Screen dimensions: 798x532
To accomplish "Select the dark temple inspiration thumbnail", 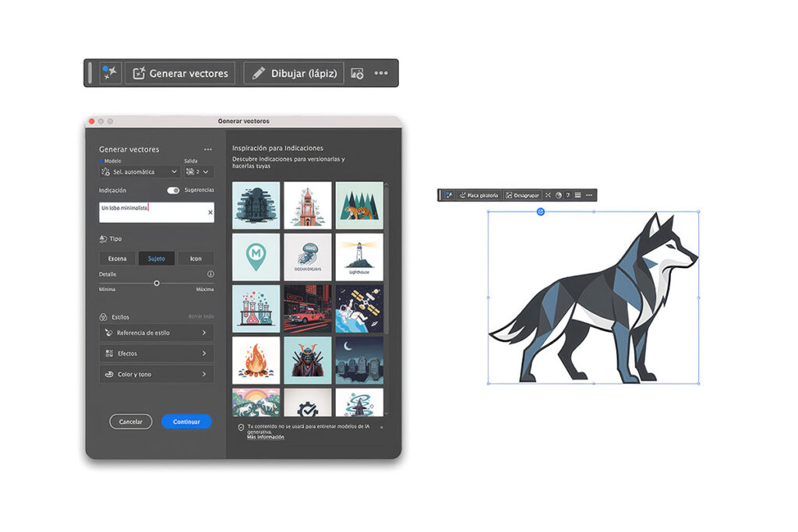I will (x=256, y=206).
